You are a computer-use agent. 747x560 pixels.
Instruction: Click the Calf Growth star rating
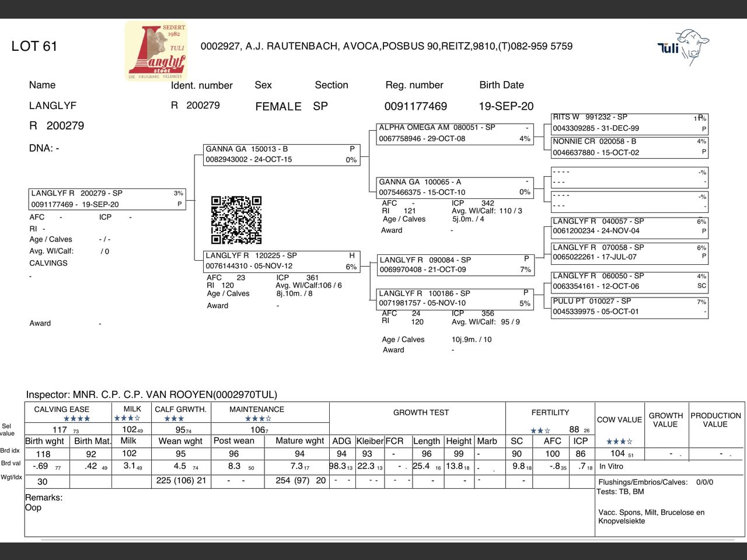coord(174,418)
